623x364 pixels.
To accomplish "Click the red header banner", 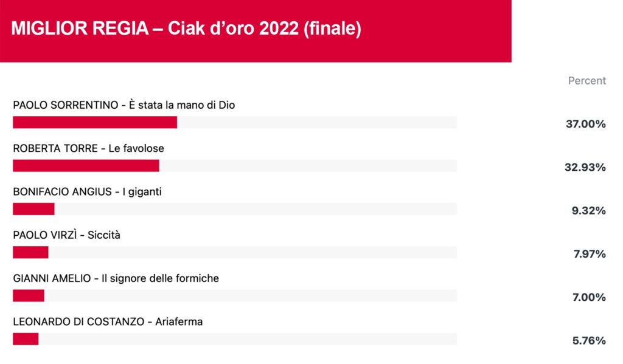I will coord(256,31).
